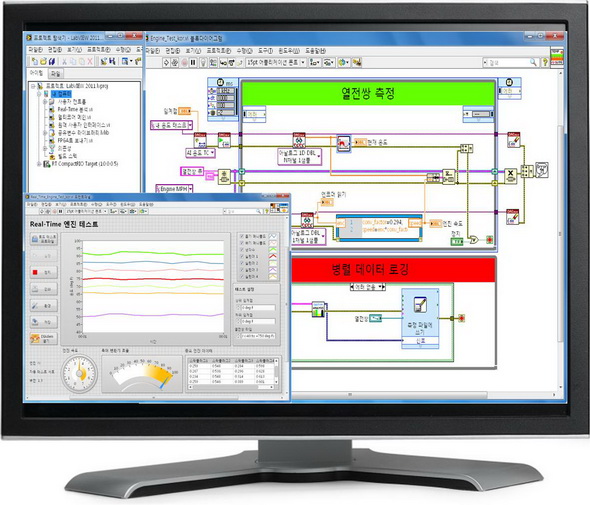Open the Engine MPH constant dropdown
The height and width of the screenshot is (505, 590).
pos(175,189)
